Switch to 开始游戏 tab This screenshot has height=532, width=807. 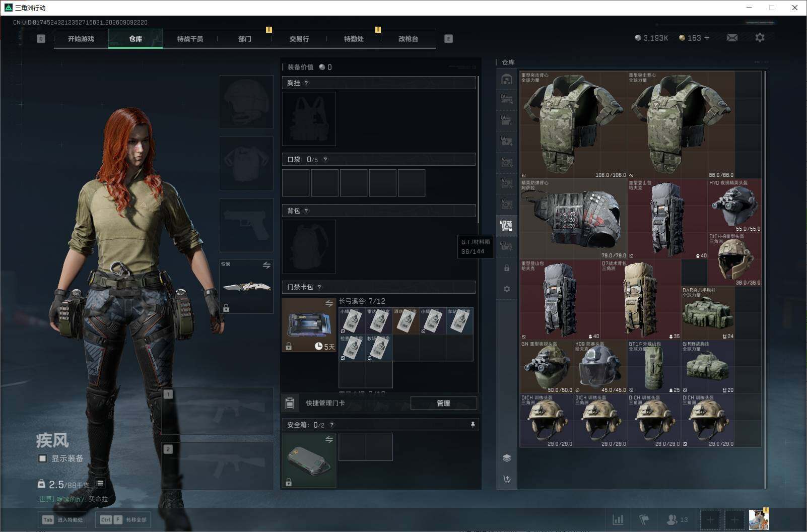pos(81,39)
